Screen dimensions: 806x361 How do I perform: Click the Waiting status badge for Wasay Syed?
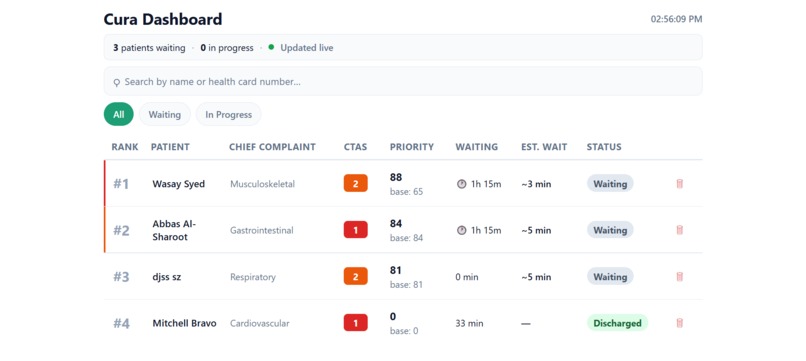click(610, 184)
